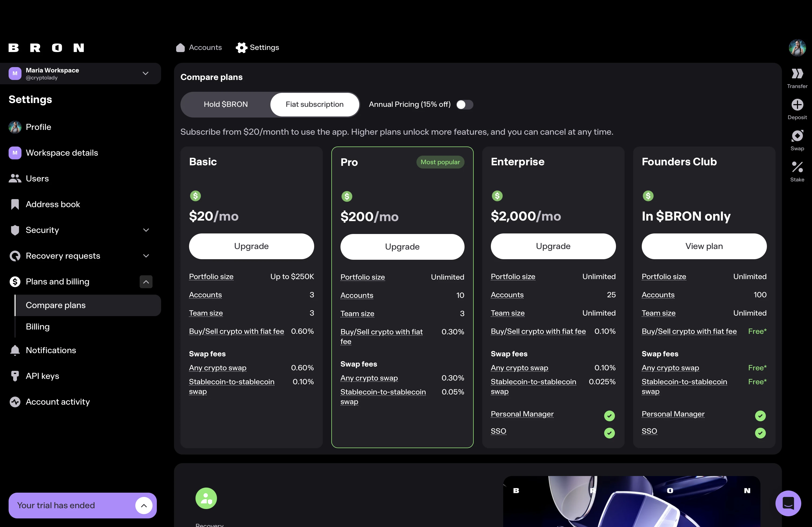The width and height of the screenshot is (812, 527).
Task: Click the Notifications bell icon
Action: (15, 350)
